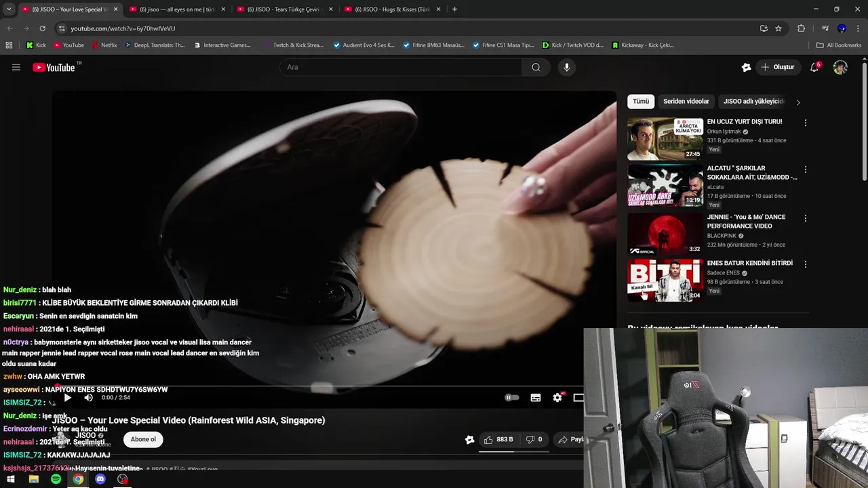Select the Tümü filter chip
Viewport: 868px width, 488px height.
tap(641, 102)
